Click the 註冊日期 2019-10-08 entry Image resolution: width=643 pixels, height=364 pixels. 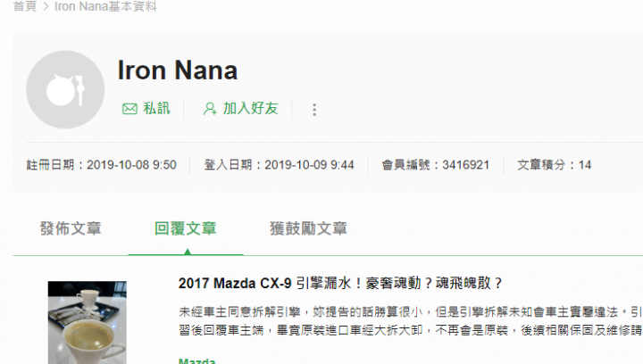tap(101, 165)
